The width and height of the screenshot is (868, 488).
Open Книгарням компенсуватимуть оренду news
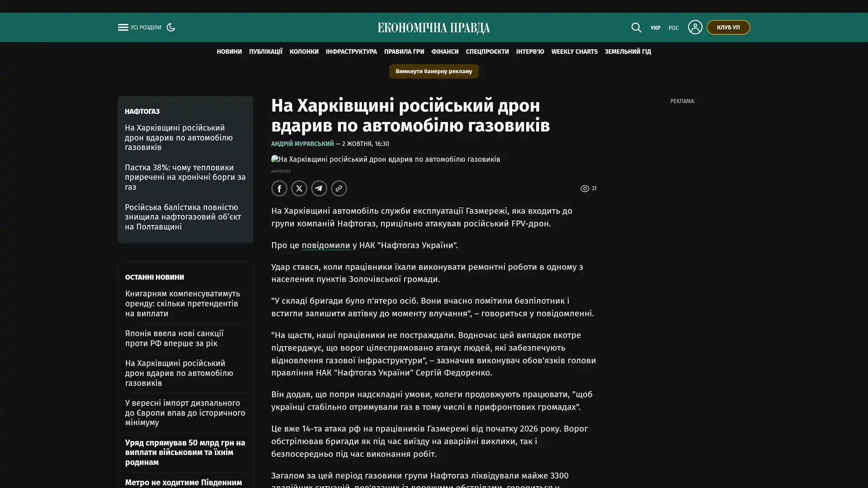(183, 304)
